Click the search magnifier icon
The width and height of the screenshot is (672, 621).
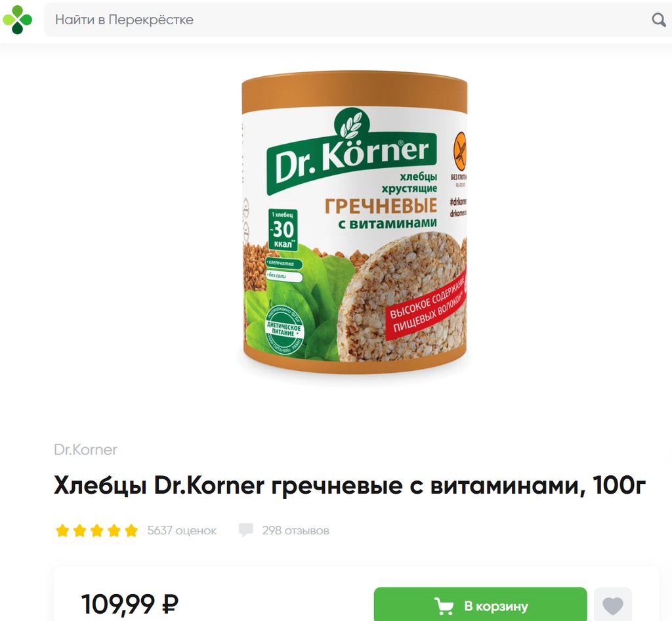[x=658, y=20]
